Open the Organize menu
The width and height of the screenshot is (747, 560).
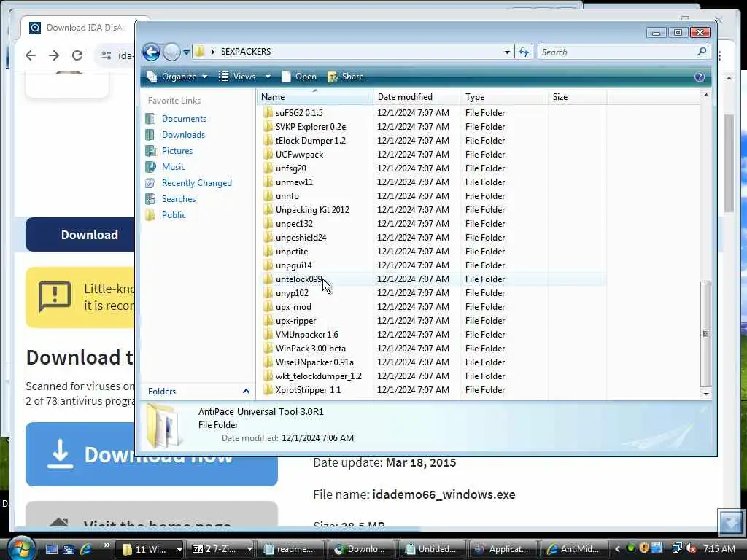(177, 76)
